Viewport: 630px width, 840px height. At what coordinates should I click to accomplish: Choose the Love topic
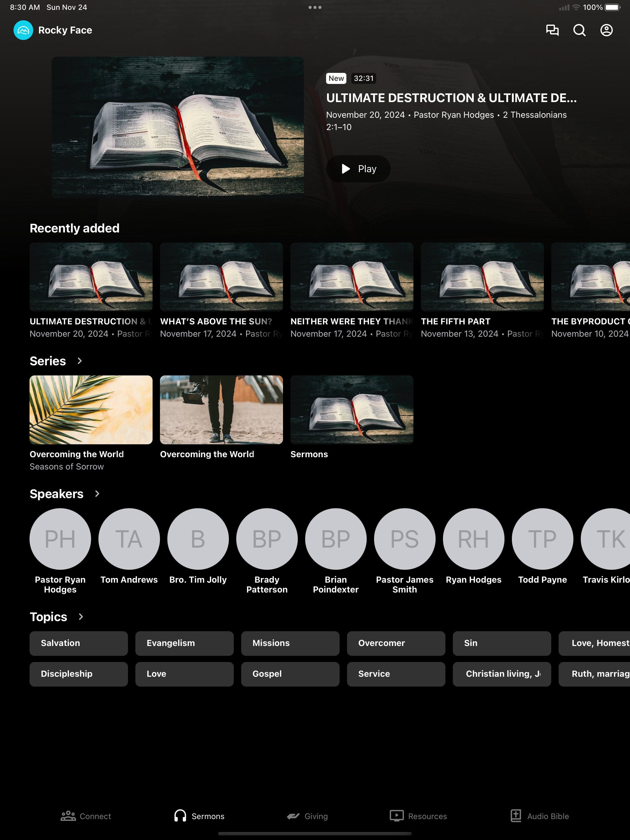coord(184,674)
